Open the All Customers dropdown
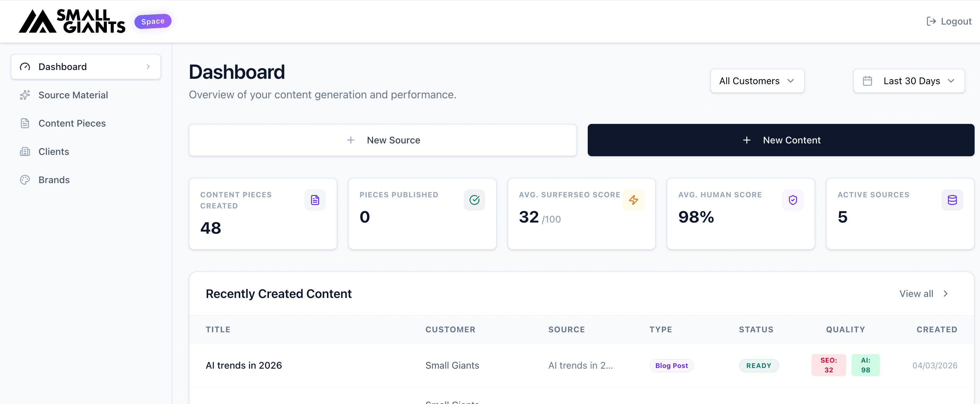980x404 pixels. click(757, 81)
